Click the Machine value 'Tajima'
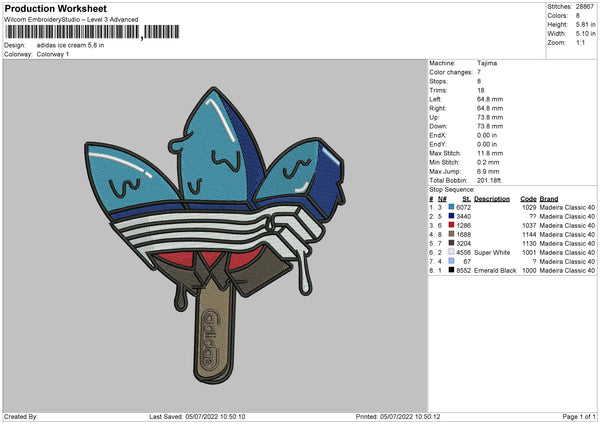 coord(487,63)
